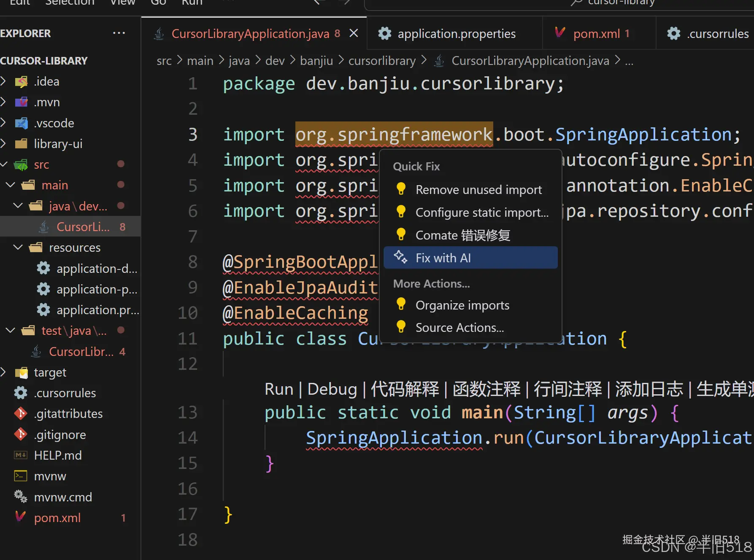The image size is (754, 560).
Task: Click the 函数注释 code lens
Action: [486, 389]
